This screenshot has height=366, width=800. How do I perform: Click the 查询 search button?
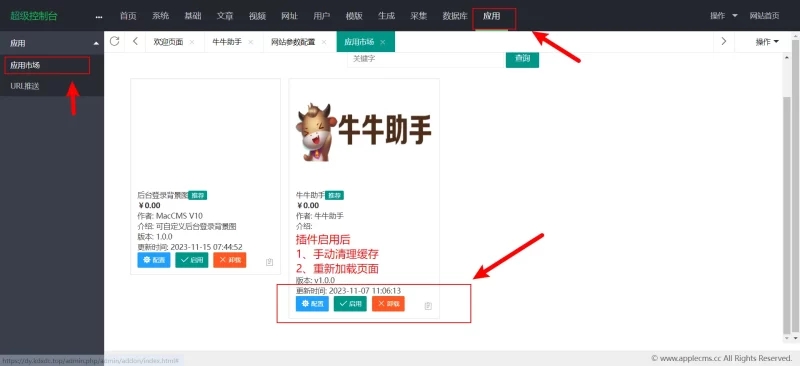pos(522,59)
